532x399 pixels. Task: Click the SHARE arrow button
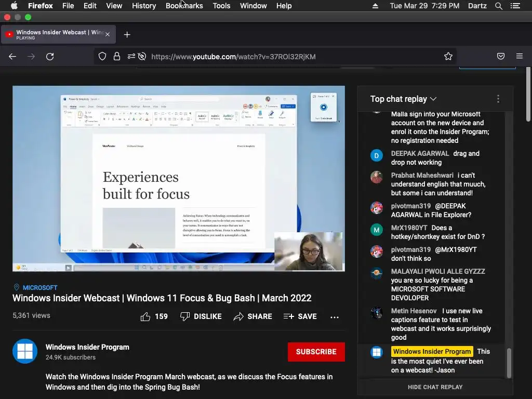pos(253,316)
